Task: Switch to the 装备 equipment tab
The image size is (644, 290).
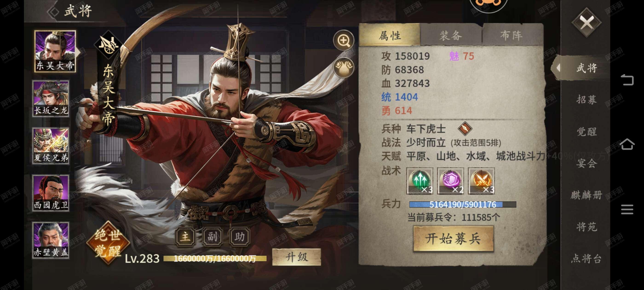Action: pos(451,35)
